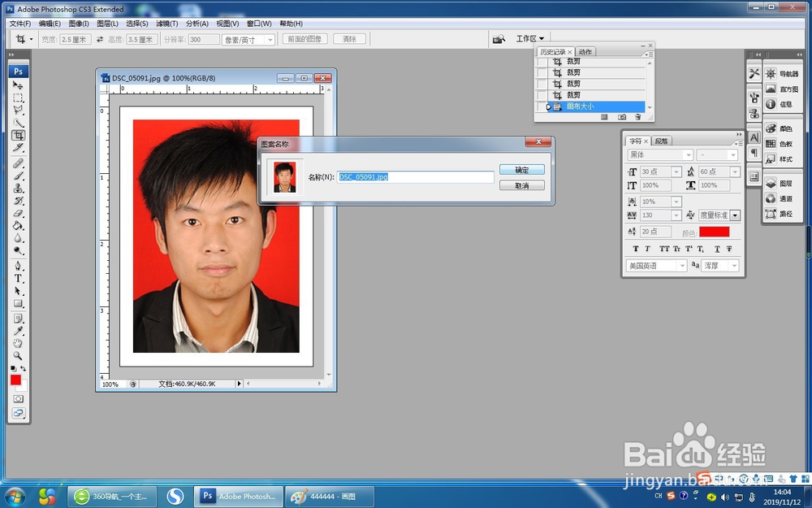Select the Zoom tool
812x508 pixels.
tap(18, 356)
